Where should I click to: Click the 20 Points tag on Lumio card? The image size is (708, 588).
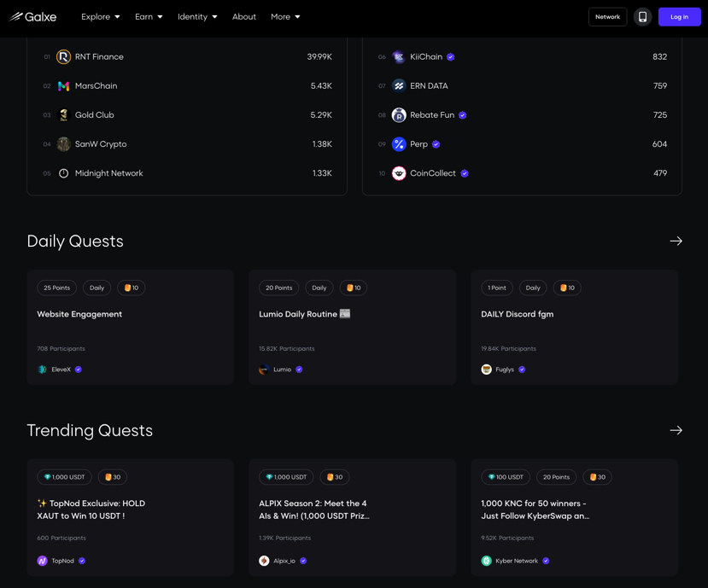coord(278,288)
